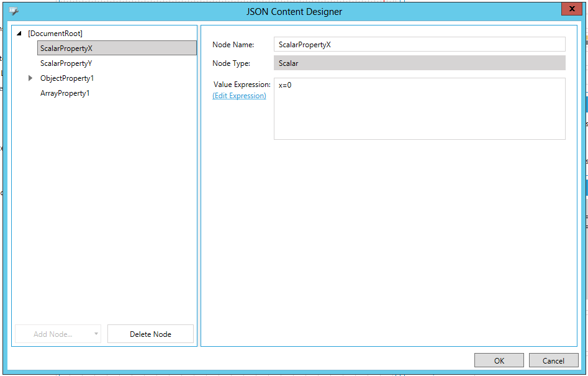Expand the ObjectProperty1 node arrow
This screenshot has height=376, width=588.
click(x=30, y=78)
